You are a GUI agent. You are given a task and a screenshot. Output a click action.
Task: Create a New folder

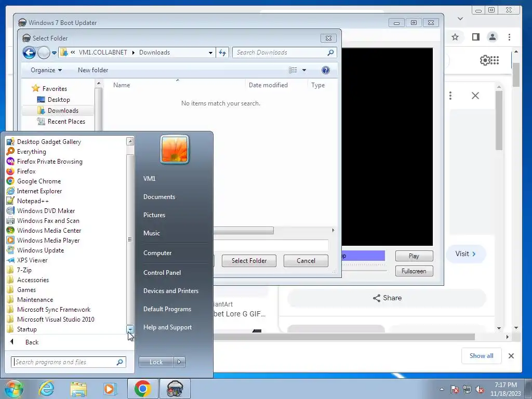tap(93, 70)
